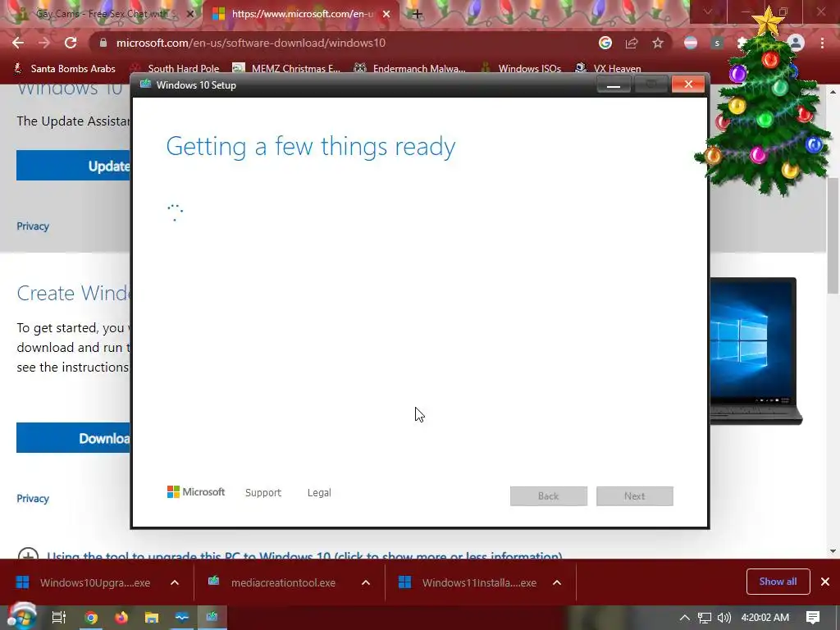Screen dimensions: 840x630
Task: Expand mediacreationtool.exe download options
Action: click(366, 582)
